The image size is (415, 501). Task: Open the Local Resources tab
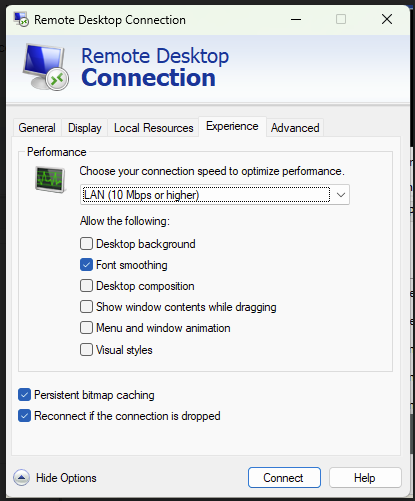[154, 128]
